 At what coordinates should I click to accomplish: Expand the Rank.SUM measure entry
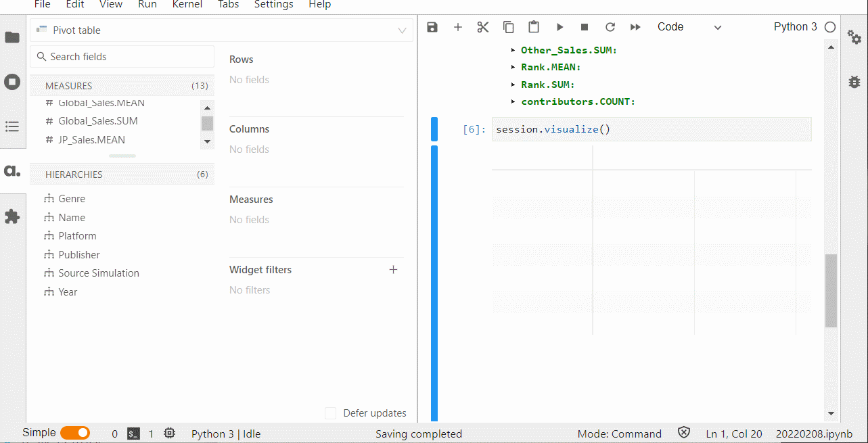513,85
